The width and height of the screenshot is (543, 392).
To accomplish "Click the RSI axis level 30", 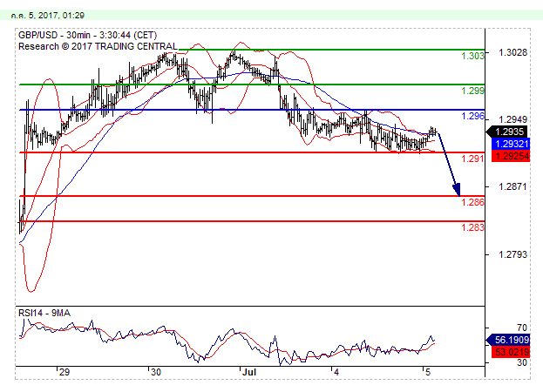I will point(521,362).
